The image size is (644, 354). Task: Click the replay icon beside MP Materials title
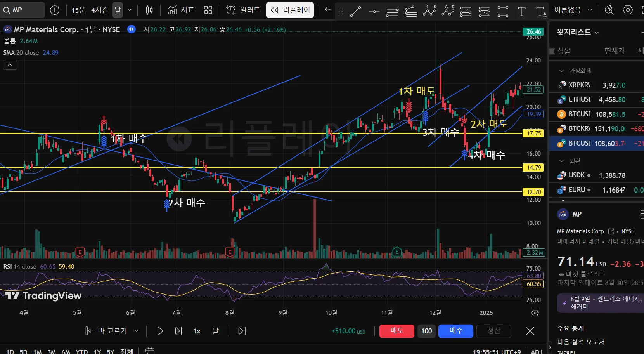[x=132, y=29]
